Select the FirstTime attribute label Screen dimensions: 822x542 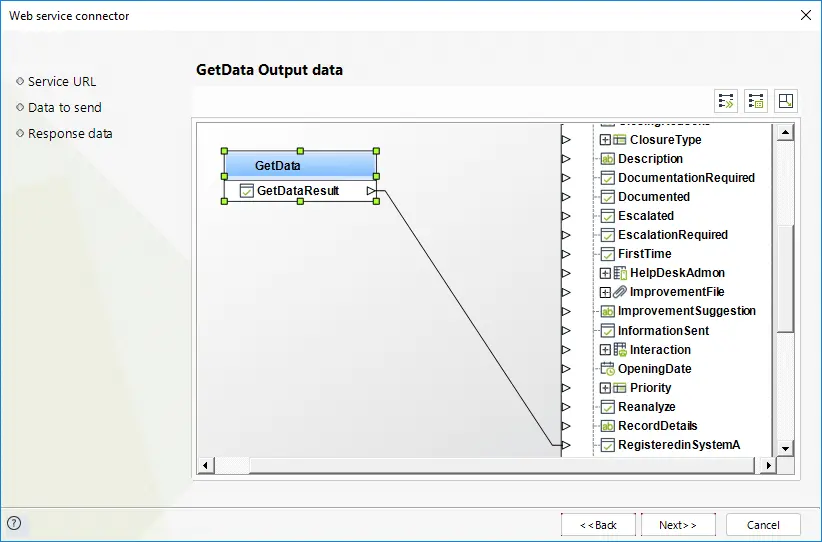[644, 254]
